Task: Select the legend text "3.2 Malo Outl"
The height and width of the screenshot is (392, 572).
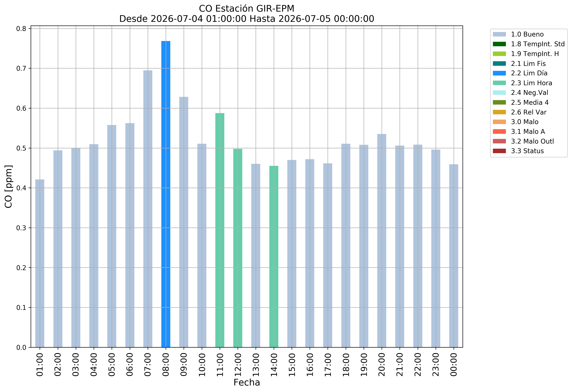Action: coord(532,141)
